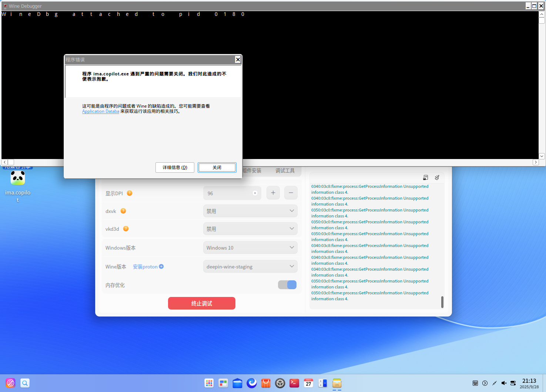Image resolution: width=546 pixels, height=392 pixels.
Task: Open the calendar dock icon
Action: tap(308, 383)
